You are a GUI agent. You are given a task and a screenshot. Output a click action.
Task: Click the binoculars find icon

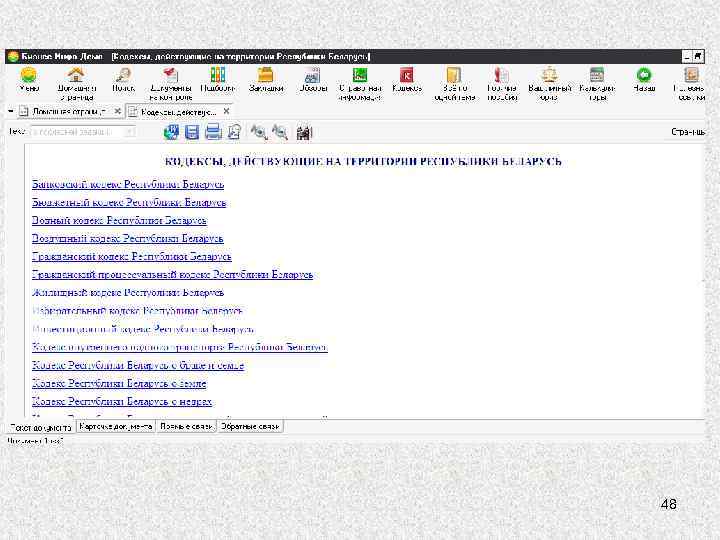point(304,133)
